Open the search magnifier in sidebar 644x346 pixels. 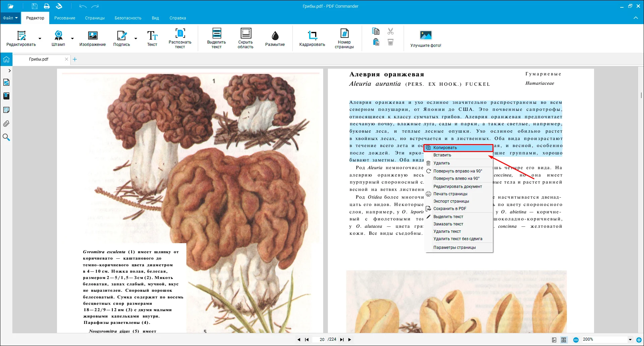pyautogui.click(x=6, y=137)
